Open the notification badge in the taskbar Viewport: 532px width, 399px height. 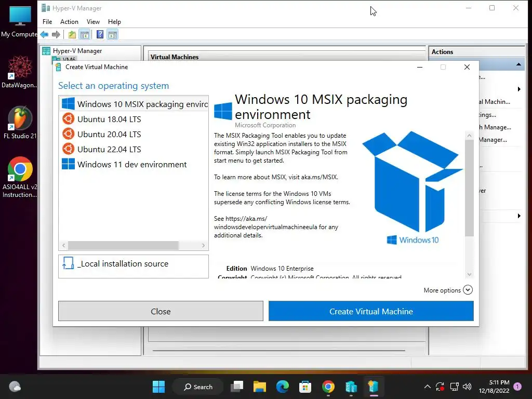(x=517, y=386)
